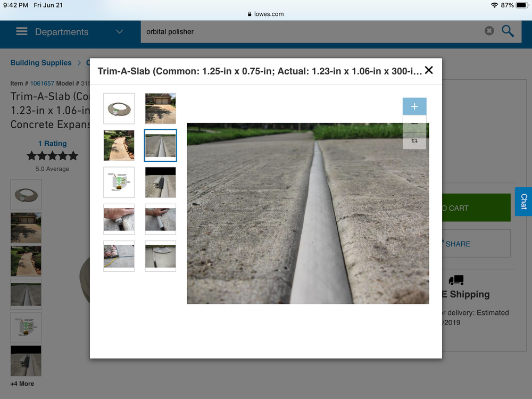The height and width of the screenshot is (399, 532).
Task: Clear the search field with the X icon
Action: click(489, 31)
